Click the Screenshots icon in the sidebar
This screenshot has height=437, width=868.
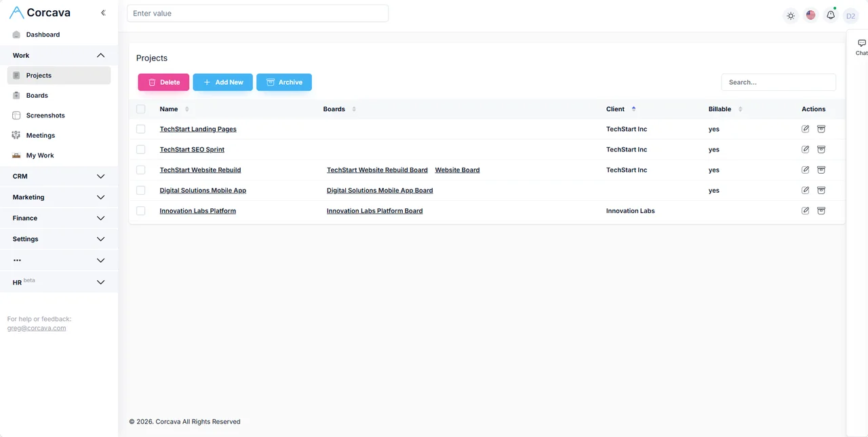pyautogui.click(x=16, y=115)
